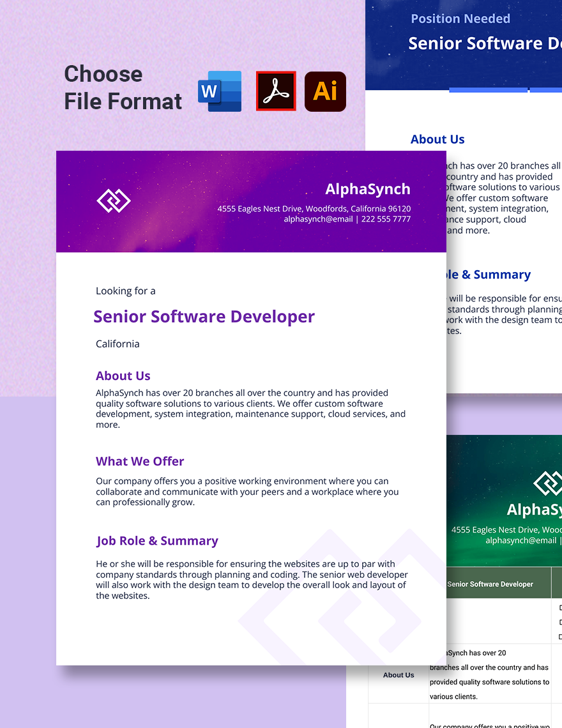Open the Position Needed header tab
The height and width of the screenshot is (728, 562).
tap(460, 19)
